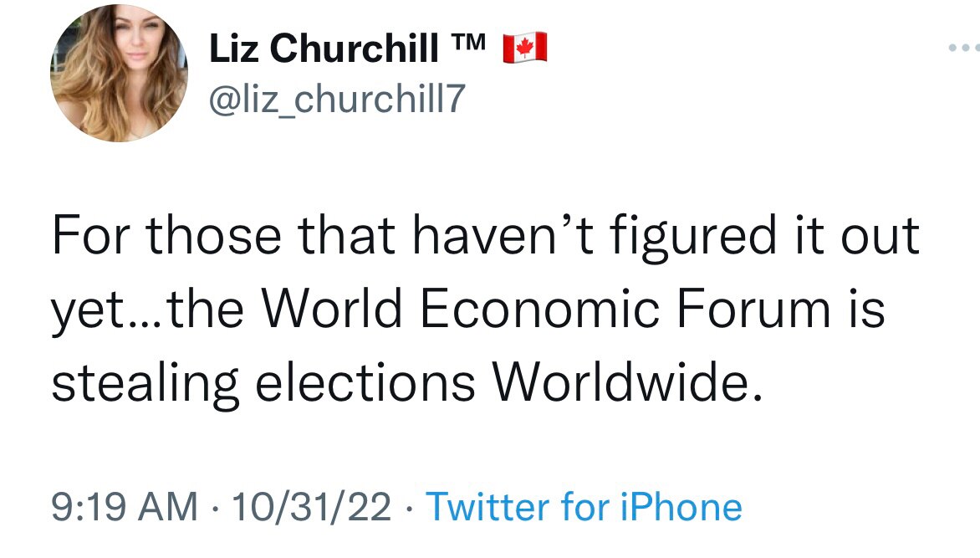
Task: Open the Liz Churchill display name
Action: point(323,49)
